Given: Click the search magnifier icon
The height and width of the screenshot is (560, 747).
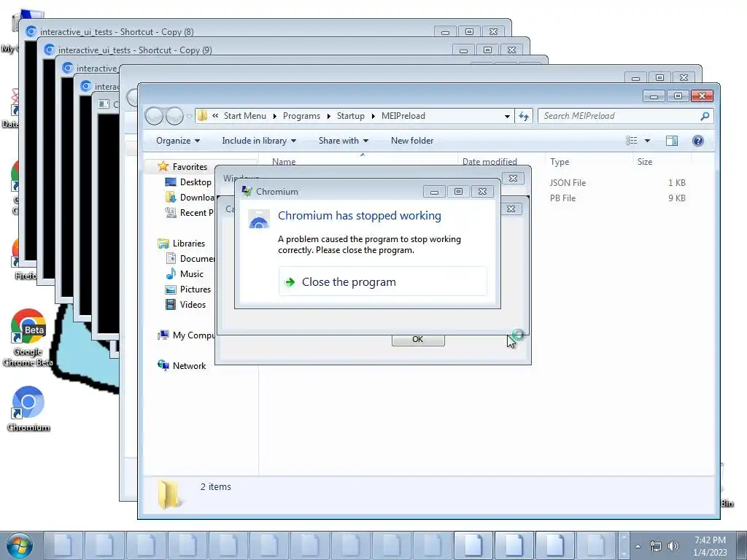Looking at the screenshot, I should pos(705,116).
